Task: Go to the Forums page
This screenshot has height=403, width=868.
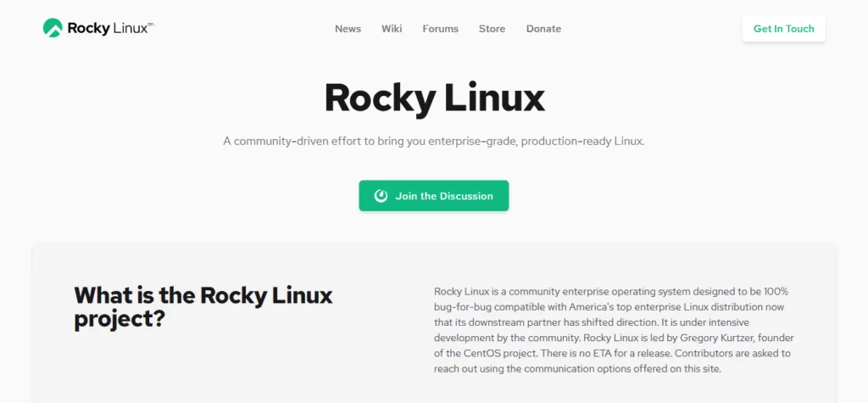Action: click(x=440, y=29)
